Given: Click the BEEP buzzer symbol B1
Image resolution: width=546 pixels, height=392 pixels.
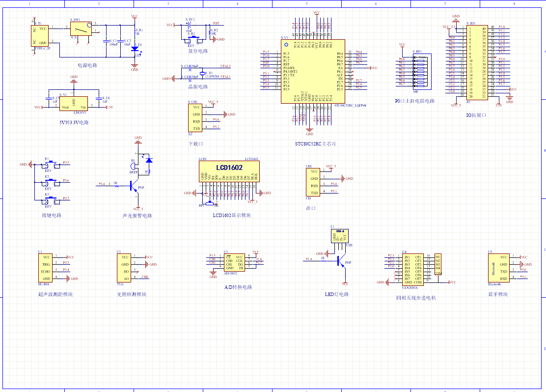Looking at the screenshot, I should click(x=134, y=167).
